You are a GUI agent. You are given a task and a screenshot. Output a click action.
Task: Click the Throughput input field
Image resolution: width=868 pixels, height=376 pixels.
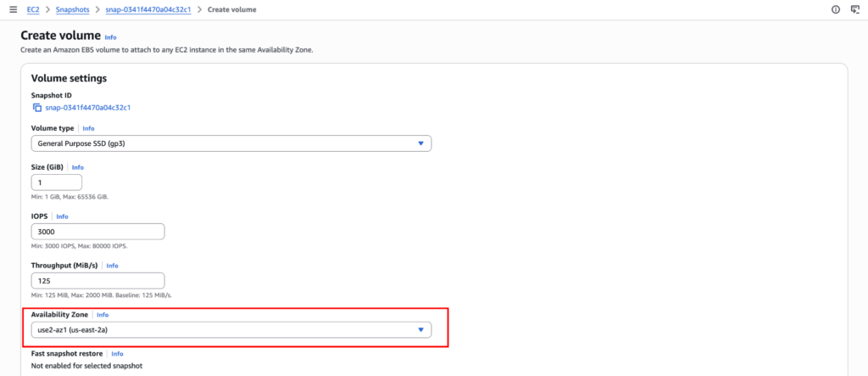click(98, 281)
